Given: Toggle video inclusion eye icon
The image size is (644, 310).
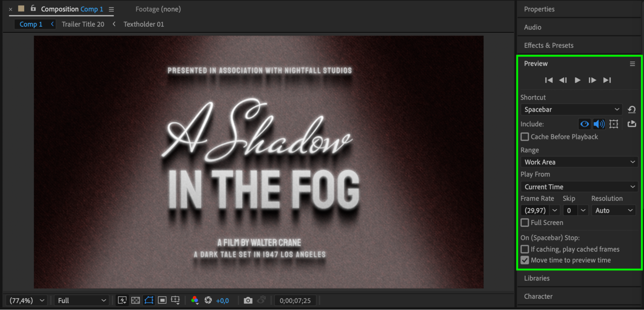Looking at the screenshot, I should point(584,124).
